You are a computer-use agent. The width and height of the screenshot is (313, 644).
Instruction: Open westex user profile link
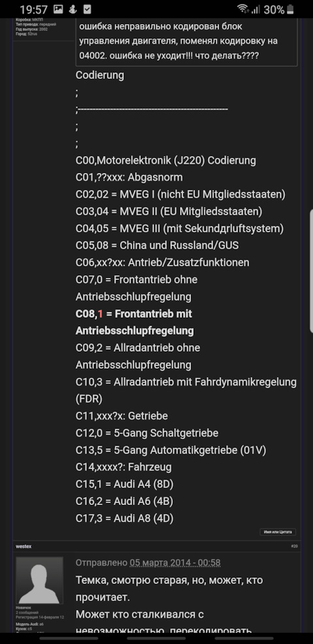(x=23, y=547)
